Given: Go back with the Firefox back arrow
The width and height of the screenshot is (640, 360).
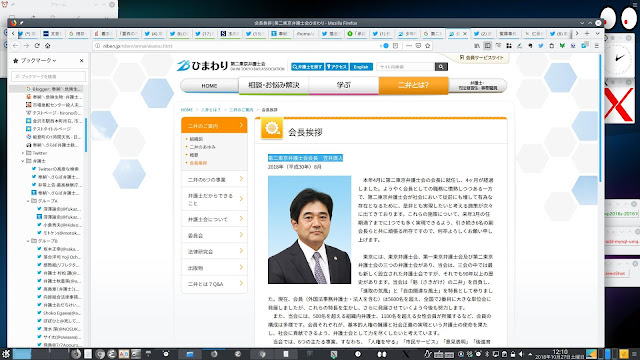Looking at the screenshot, I should 16,46.
